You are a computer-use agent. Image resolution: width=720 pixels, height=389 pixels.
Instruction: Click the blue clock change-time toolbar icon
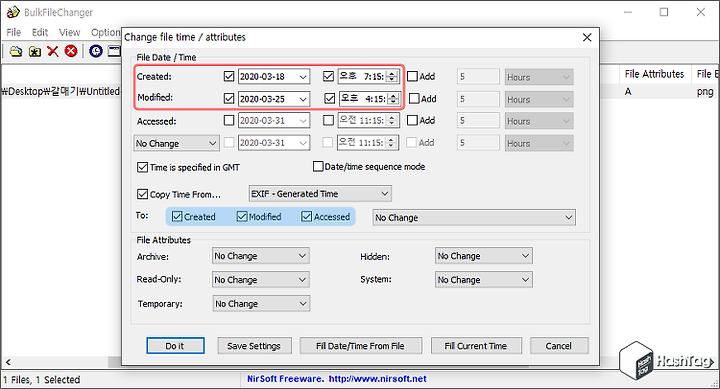pos(96,51)
